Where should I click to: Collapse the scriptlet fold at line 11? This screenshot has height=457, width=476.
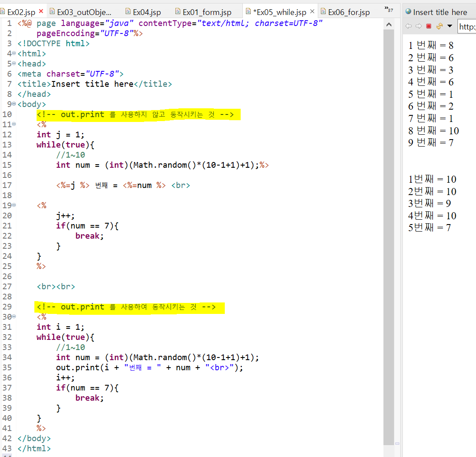click(14, 124)
